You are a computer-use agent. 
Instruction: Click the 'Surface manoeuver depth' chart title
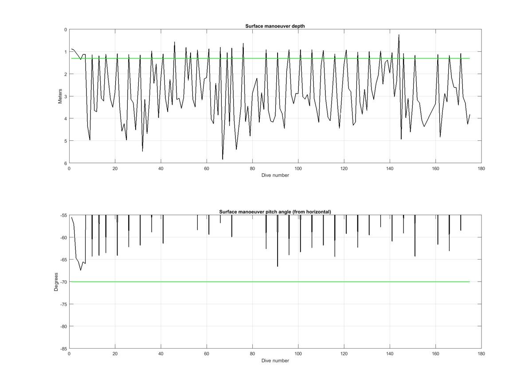point(275,26)
